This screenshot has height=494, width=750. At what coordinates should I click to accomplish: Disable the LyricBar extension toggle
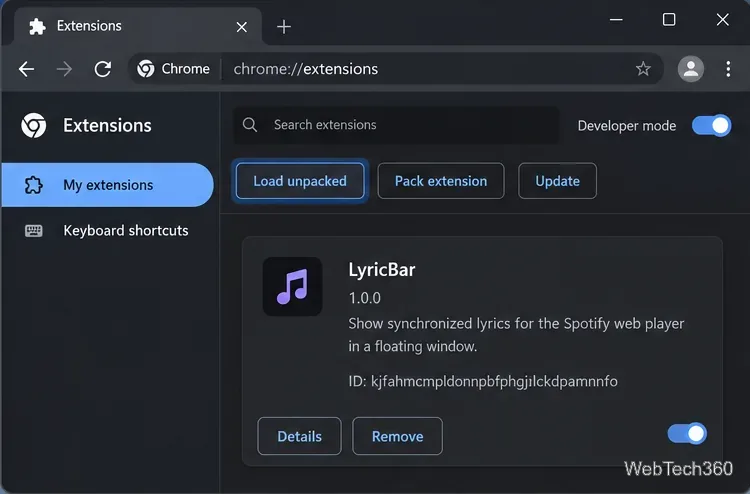687,434
